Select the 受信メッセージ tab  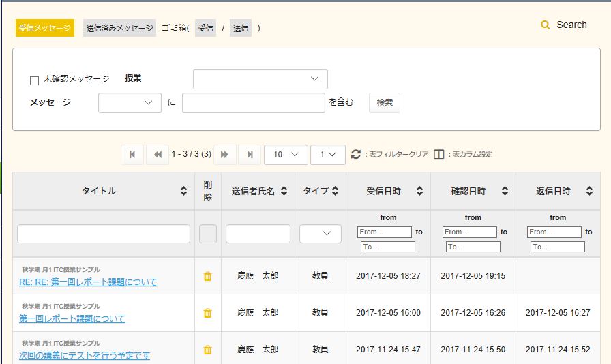[x=45, y=28]
